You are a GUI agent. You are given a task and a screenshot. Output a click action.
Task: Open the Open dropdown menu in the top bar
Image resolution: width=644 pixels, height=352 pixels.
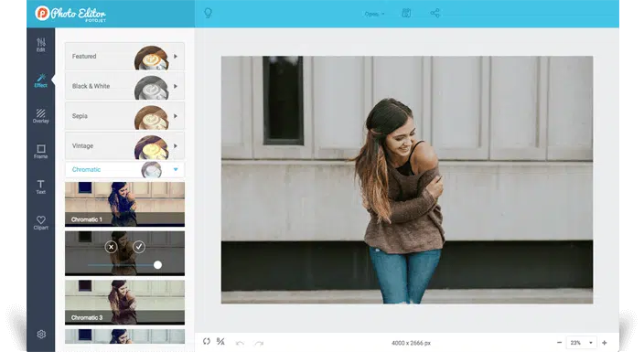[x=374, y=14]
